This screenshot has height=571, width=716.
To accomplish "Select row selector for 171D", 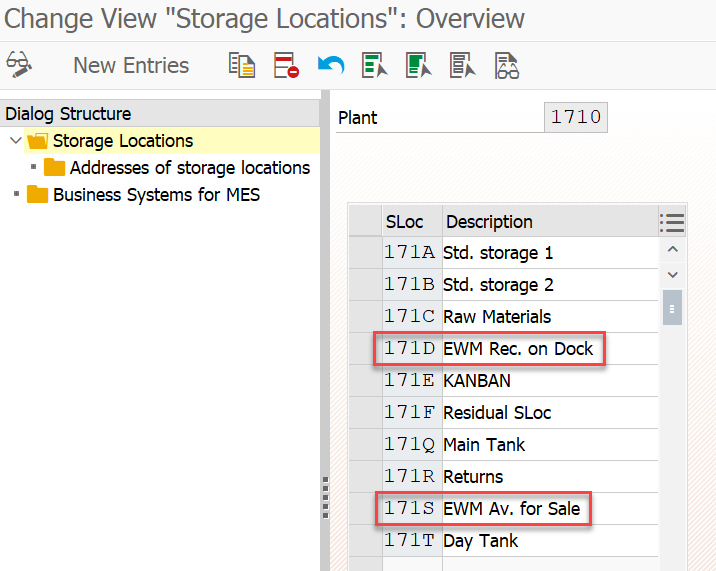I will coord(366,349).
